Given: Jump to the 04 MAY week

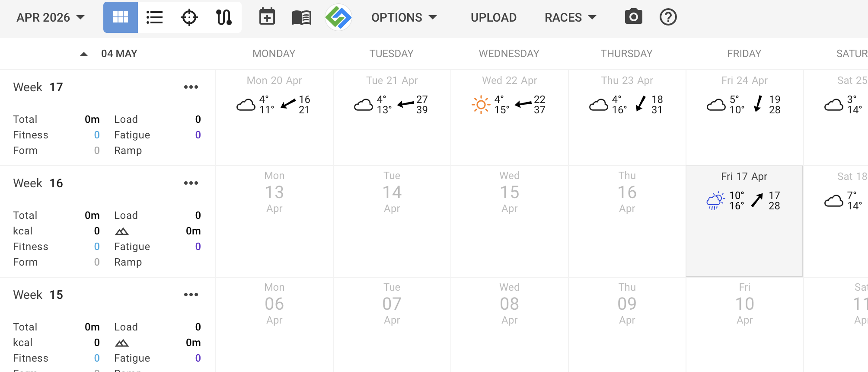Looking at the screenshot, I should (119, 54).
